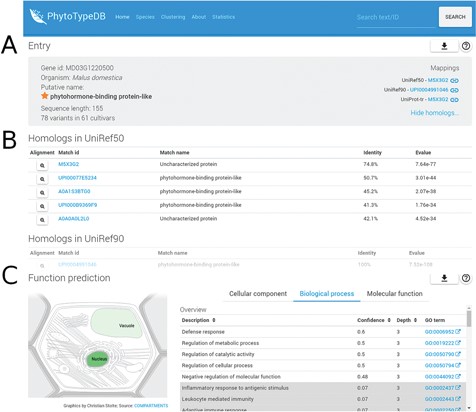Open M5X3G2 in UniRef50 mapping

(438, 80)
